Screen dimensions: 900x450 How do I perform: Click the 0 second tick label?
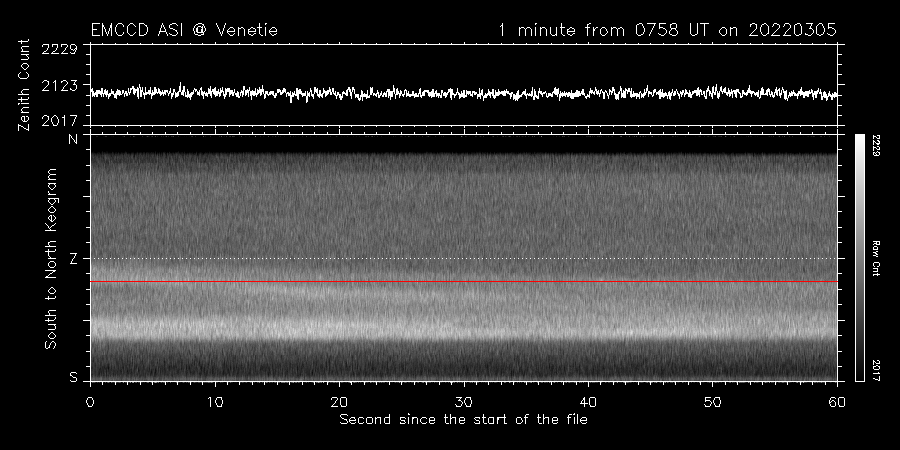[90, 402]
